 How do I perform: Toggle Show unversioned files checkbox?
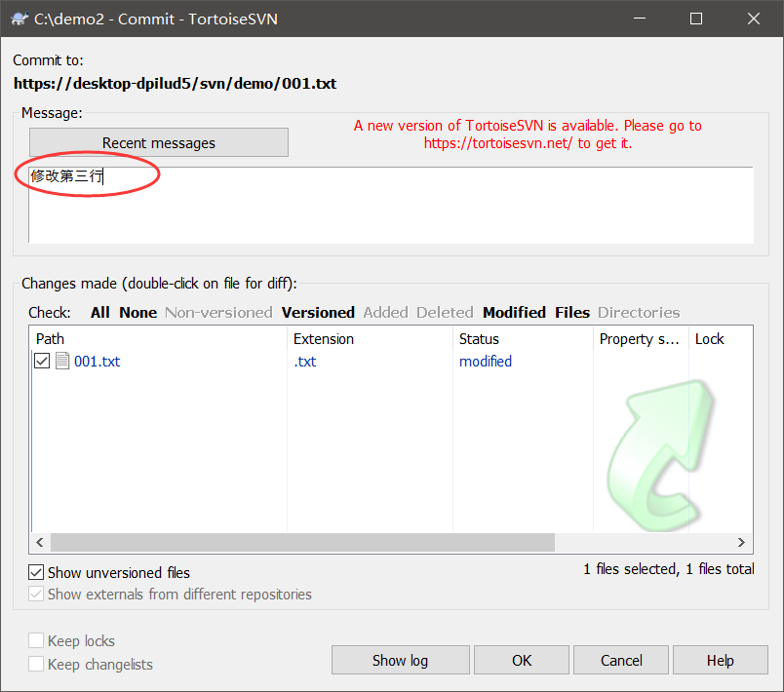[x=36, y=572]
